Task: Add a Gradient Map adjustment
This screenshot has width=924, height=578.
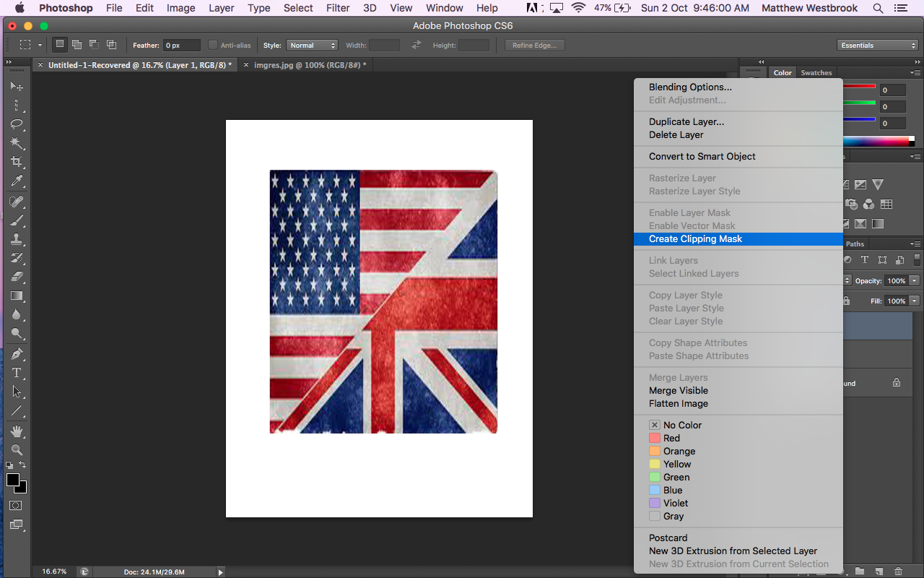Action: click(878, 224)
